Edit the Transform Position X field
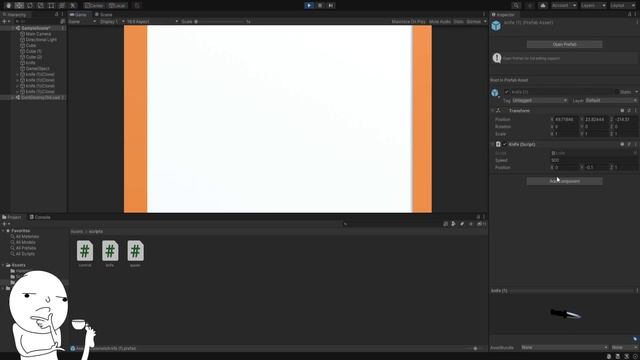The height and width of the screenshot is (360, 640). click(x=567, y=120)
